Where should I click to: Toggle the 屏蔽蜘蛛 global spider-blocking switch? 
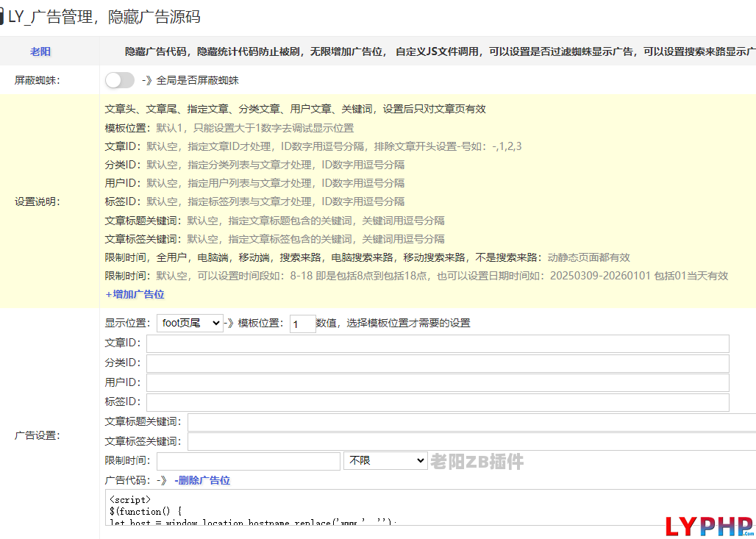pyautogui.click(x=120, y=80)
